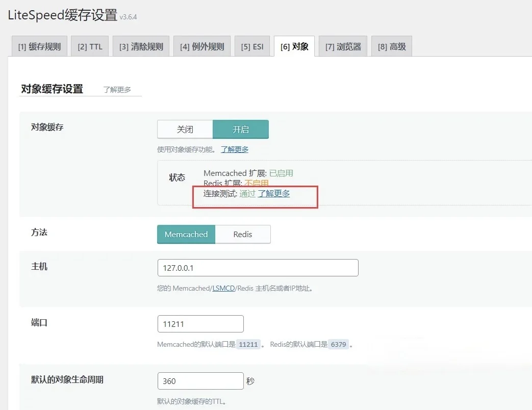Image resolution: width=532 pixels, height=410 pixels.
Task: Go to the [3] 清除规则 tab
Action: pos(141,46)
